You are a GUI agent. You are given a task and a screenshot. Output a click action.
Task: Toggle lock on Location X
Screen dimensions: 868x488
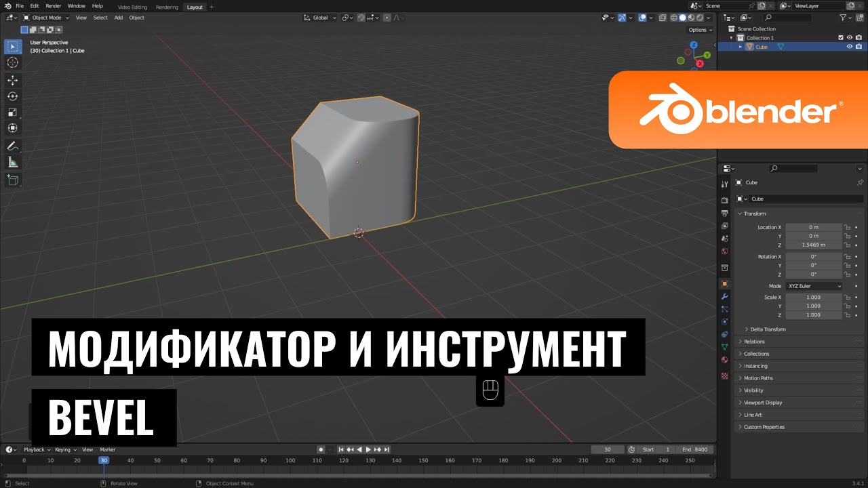click(x=847, y=227)
